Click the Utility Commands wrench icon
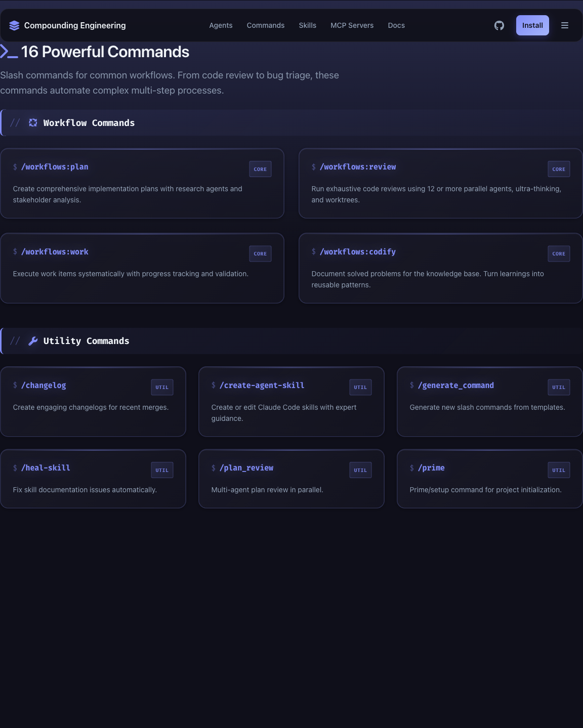 click(x=33, y=341)
